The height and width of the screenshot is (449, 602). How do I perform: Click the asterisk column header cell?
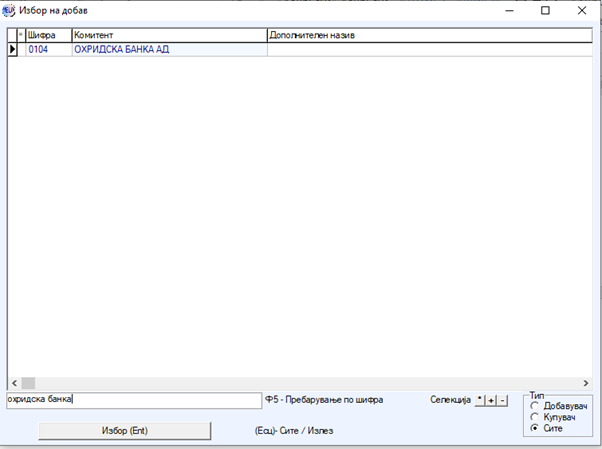(x=21, y=35)
